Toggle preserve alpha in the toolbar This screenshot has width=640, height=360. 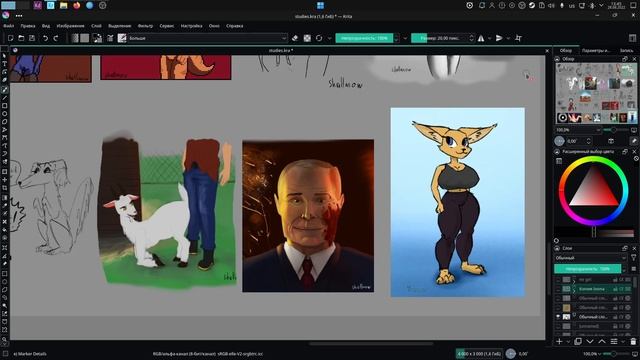307,38
